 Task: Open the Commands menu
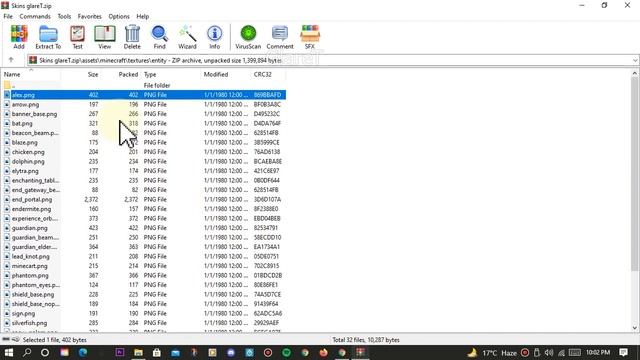pyautogui.click(x=35, y=16)
